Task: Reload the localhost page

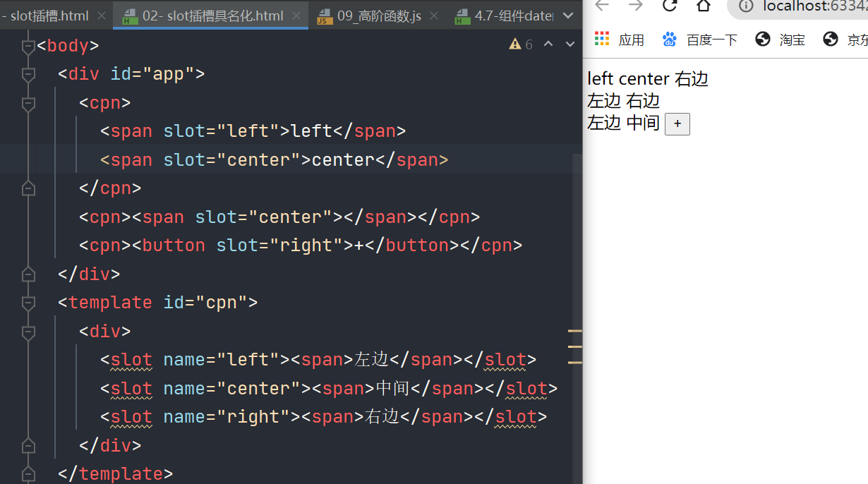Action: 670,6
